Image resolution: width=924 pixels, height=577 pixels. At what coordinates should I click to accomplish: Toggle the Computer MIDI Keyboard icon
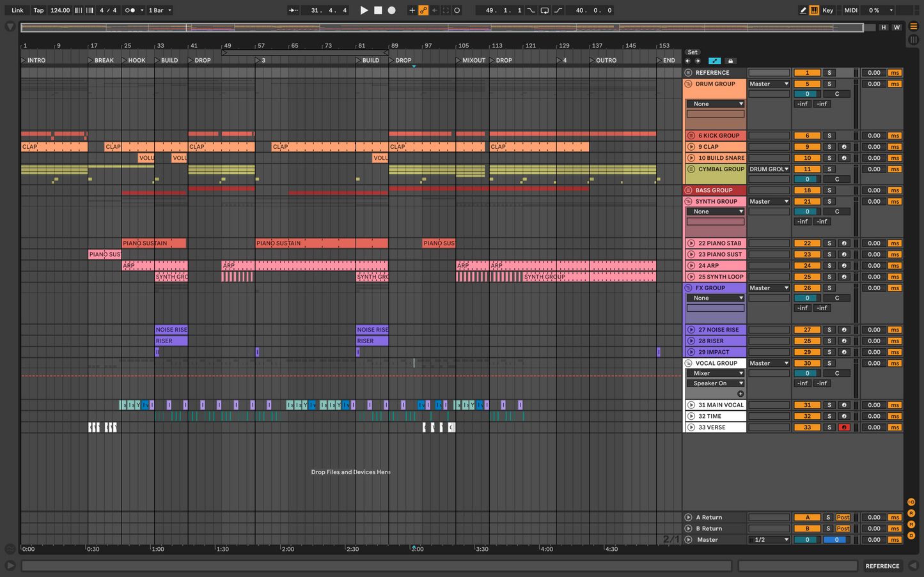814,10
